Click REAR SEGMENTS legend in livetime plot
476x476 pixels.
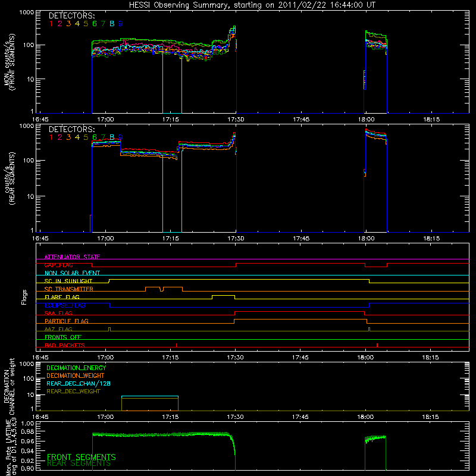(x=79, y=464)
